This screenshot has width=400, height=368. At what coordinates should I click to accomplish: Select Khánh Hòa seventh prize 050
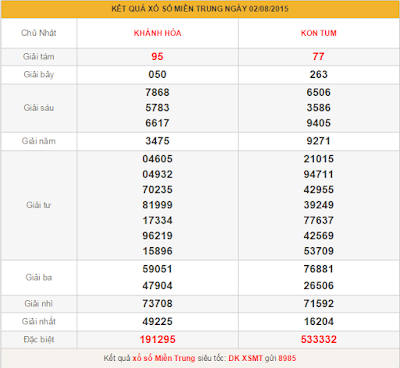157,74
